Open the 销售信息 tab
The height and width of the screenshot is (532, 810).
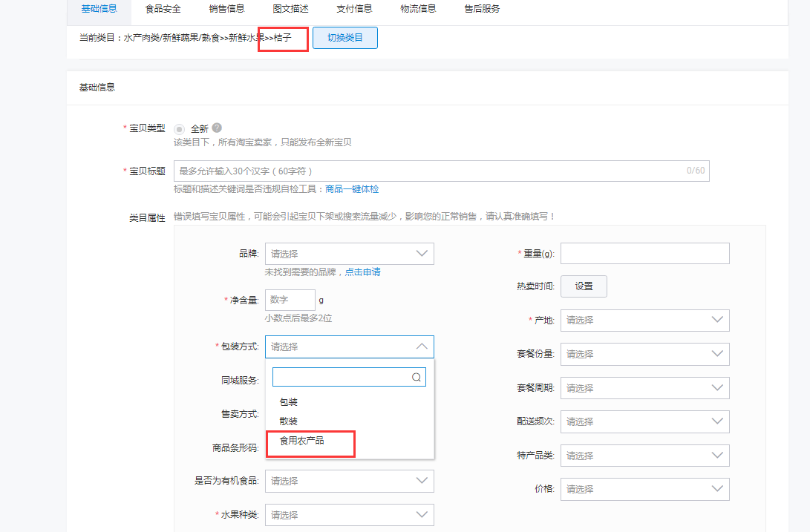pos(227,9)
